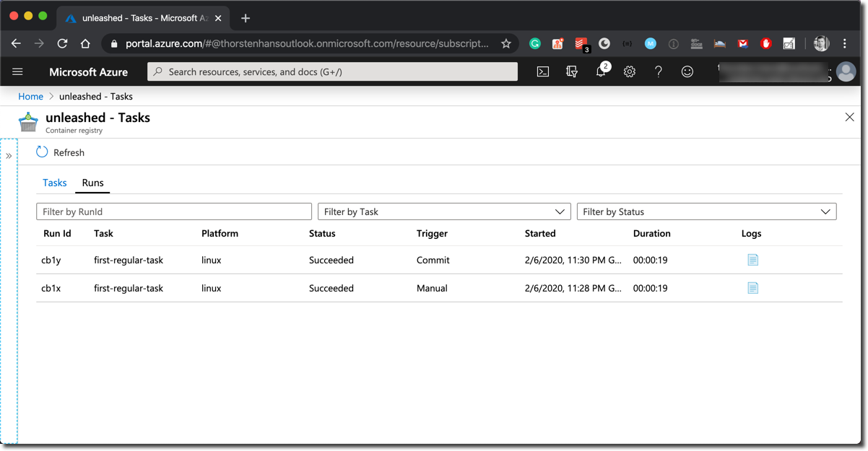Open the notifications bell with 2 alerts
This screenshot has height=451, width=868.
click(x=601, y=71)
